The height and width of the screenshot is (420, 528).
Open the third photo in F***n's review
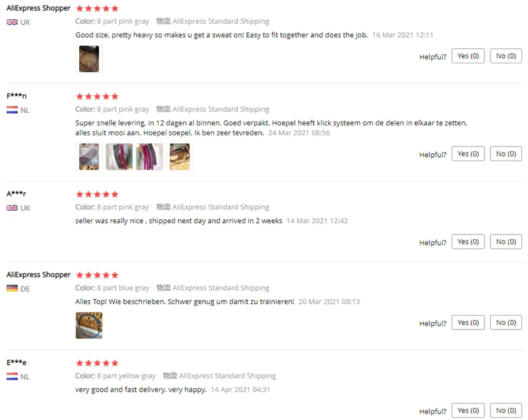(x=150, y=157)
